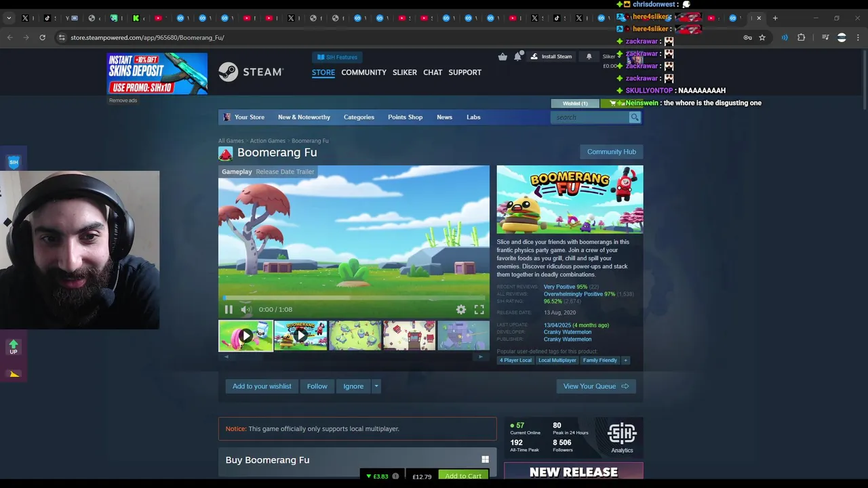Open SIH Analytics logo panel
The width and height of the screenshot is (868, 488).
click(x=622, y=438)
